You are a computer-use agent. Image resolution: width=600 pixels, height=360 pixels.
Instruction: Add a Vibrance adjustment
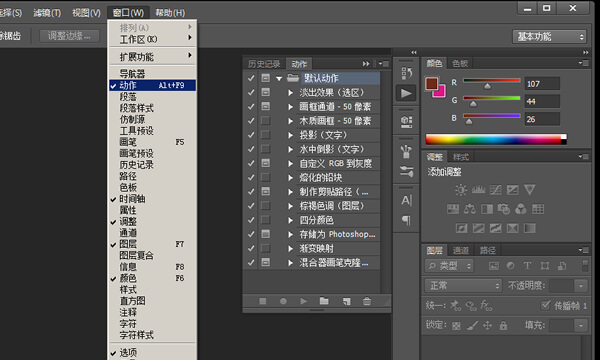pyautogui.click(x=530, y=190)
